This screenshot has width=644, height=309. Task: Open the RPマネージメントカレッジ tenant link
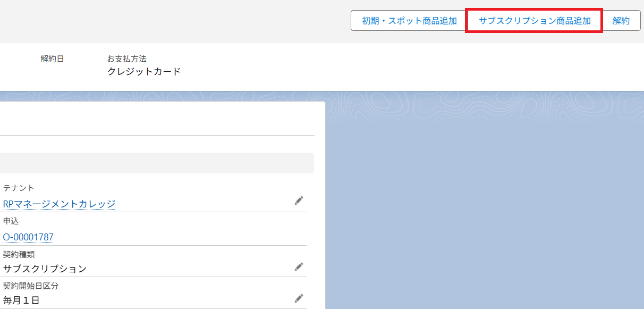coord(59,204)
